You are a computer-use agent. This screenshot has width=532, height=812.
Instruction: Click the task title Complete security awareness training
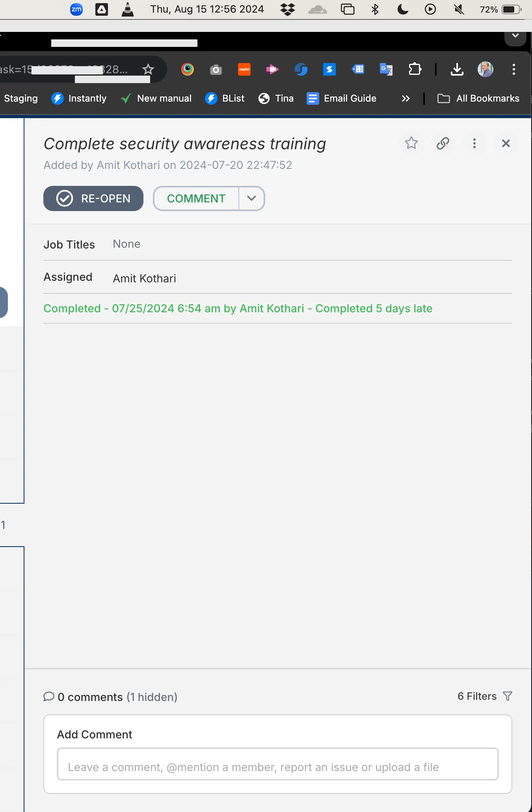pos(185,144)
